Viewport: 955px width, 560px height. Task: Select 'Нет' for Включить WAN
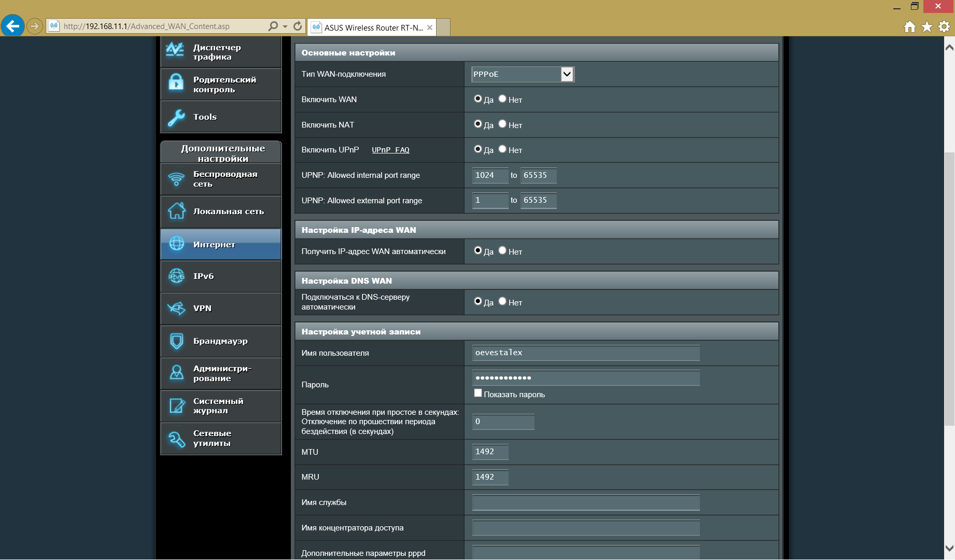pyautogui.click(x=502, y=99)
